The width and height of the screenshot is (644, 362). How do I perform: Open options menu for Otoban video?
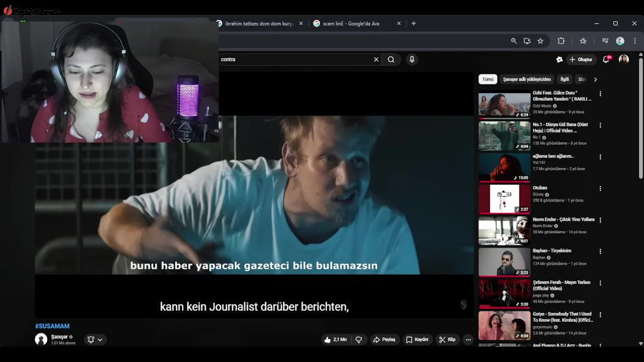point(600,189)
